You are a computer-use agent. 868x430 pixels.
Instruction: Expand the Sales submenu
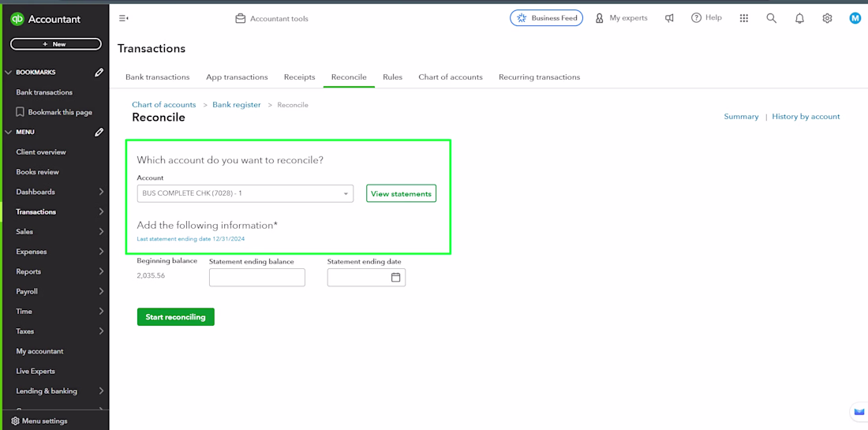click(x=101, y=232)
